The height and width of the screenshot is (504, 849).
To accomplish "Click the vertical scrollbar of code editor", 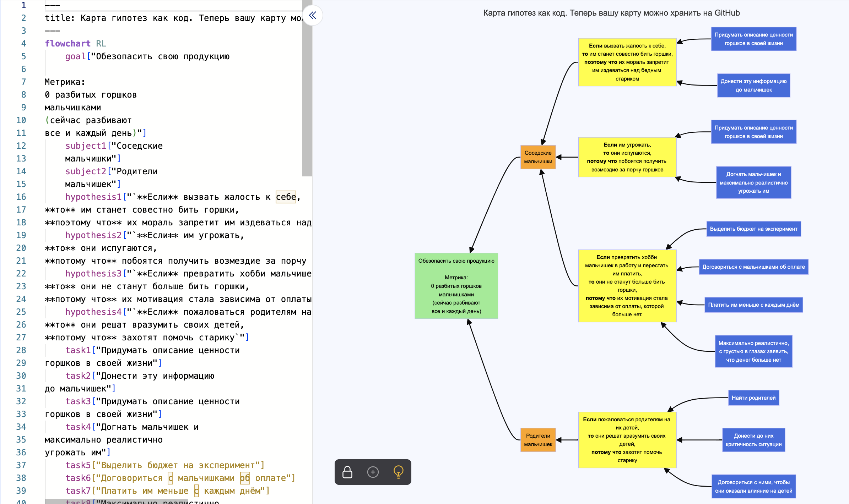I will [307, 89].
